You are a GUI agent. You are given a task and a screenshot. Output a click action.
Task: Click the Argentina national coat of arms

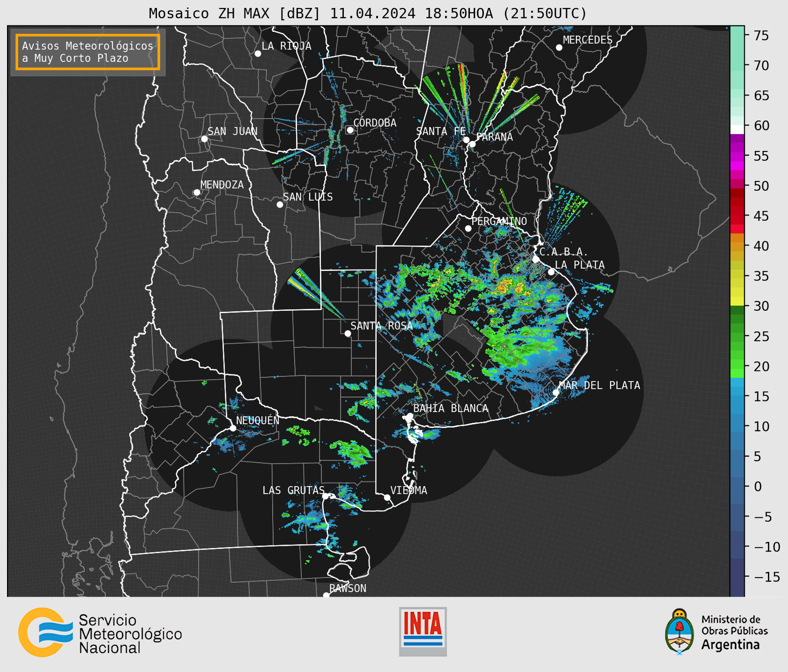(680, 632)
